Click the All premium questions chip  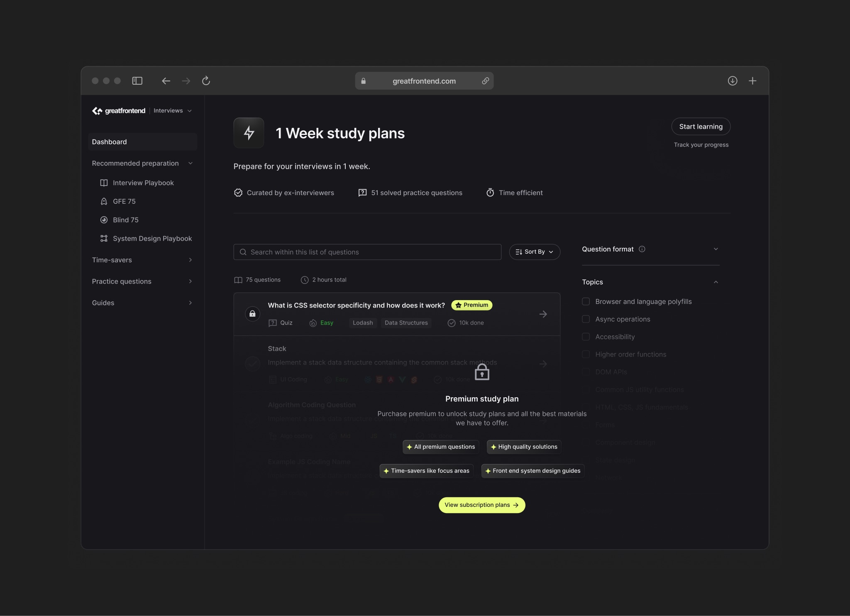[441, 447]
